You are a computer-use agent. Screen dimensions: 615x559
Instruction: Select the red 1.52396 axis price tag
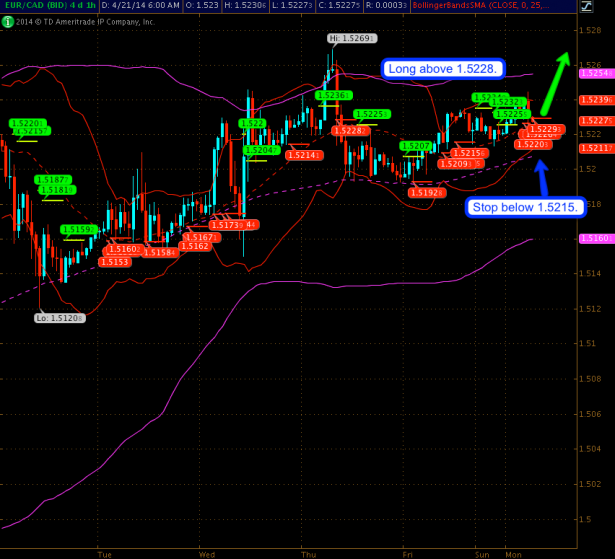597,100
